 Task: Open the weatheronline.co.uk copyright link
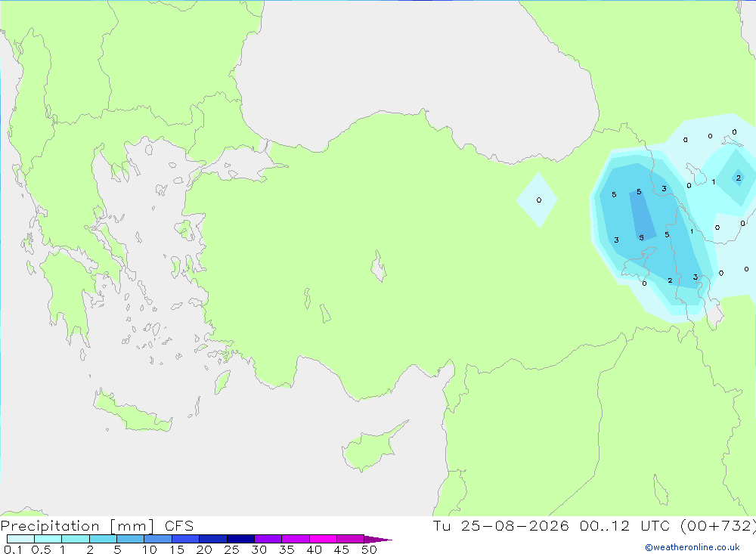tap(692, 547)
